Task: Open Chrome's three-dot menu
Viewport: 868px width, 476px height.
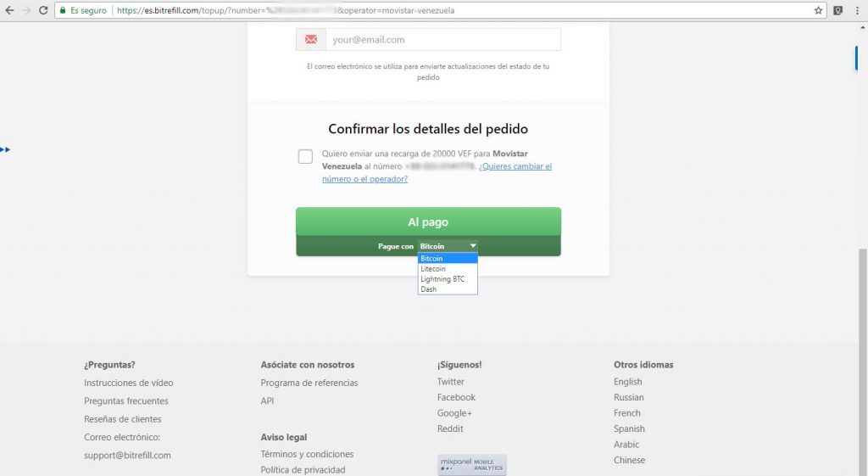Action: point(857,10)
